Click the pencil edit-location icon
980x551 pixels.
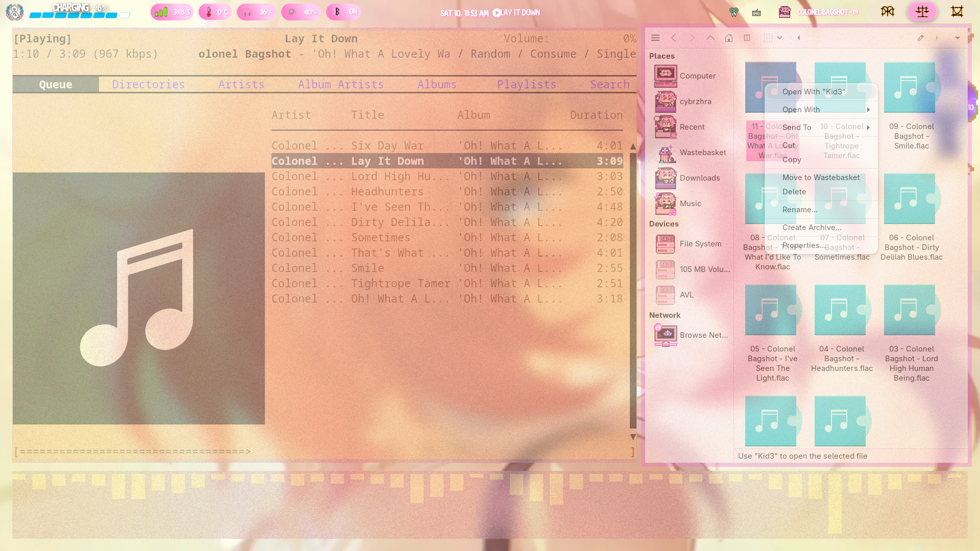(x=920, y=38)
